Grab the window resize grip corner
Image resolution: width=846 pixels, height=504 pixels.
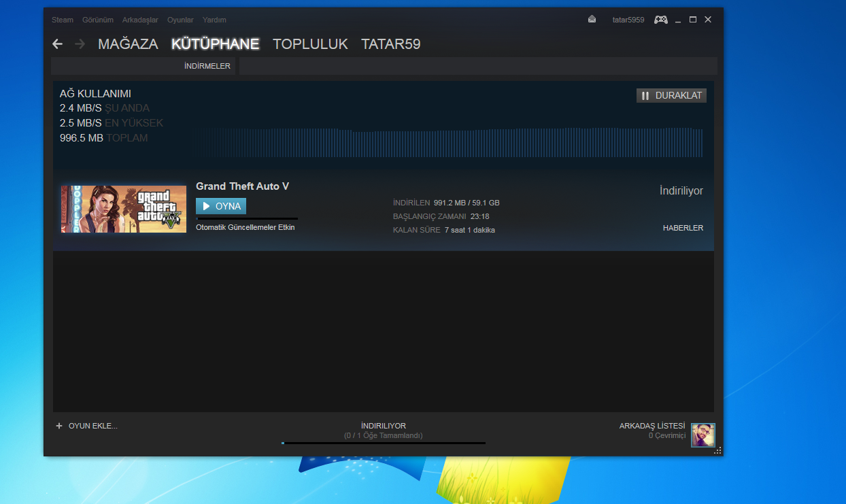(x=717, y=450)
